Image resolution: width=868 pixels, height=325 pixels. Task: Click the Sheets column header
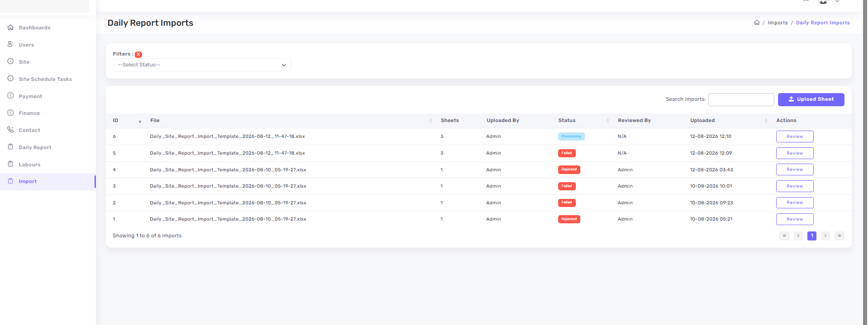click(450, 120)
